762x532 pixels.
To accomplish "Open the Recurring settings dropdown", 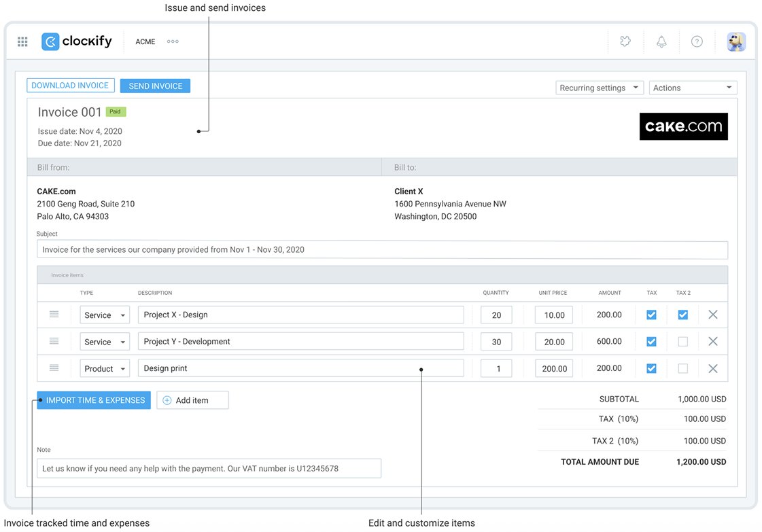I will (x=599, y=87).
